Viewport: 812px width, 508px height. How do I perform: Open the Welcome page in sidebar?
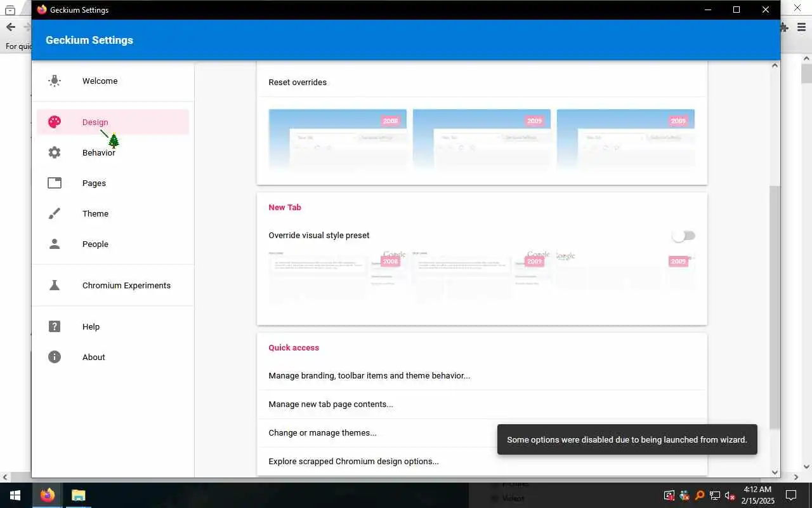pos(112,81)
